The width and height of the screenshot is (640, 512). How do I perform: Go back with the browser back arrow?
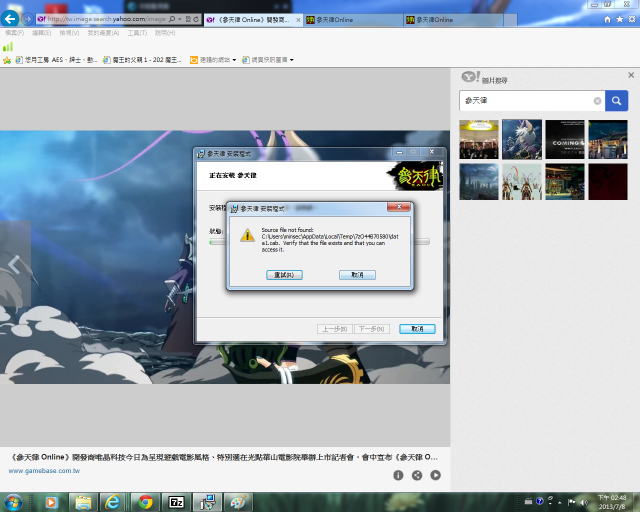[10, 19]
